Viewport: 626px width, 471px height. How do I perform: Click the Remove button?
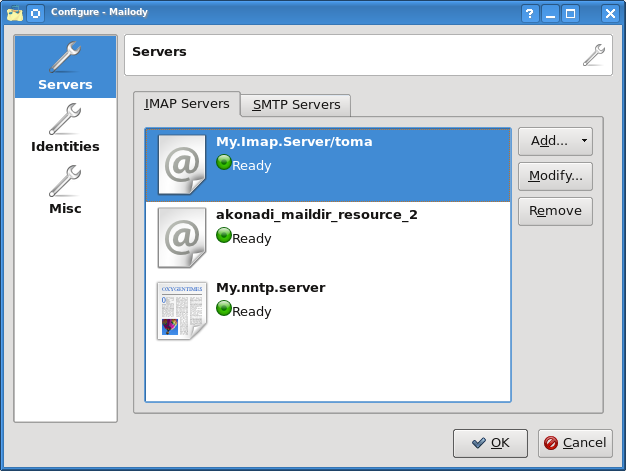pyautogui.click(x=555, y=211)
